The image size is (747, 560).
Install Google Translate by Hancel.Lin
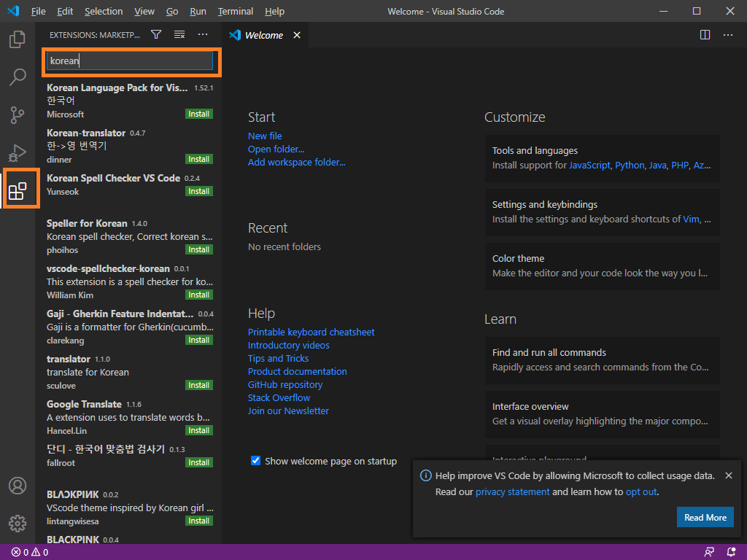coord(198,430)
